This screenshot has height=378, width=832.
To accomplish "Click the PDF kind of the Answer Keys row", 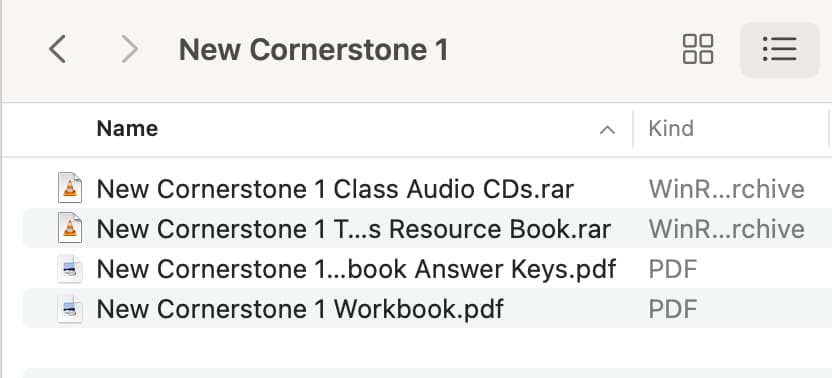I will (672, 269).
